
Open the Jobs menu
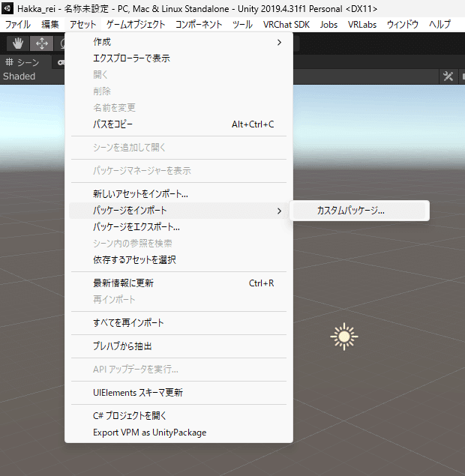(x=328, y=24)
